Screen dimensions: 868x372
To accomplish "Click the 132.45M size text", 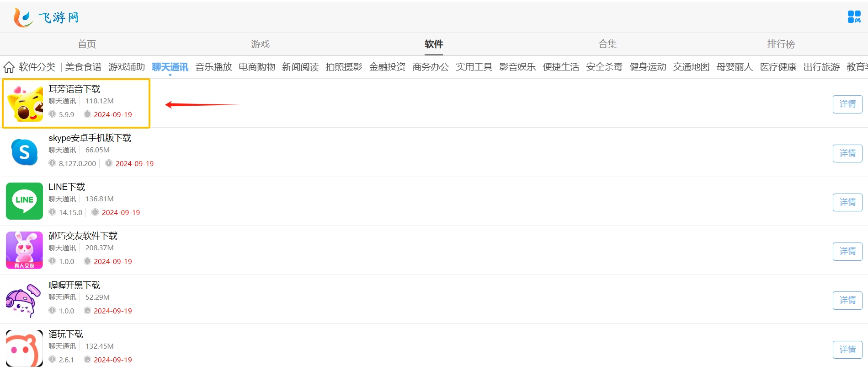I will pyautogui.click(x=100, y=346).
